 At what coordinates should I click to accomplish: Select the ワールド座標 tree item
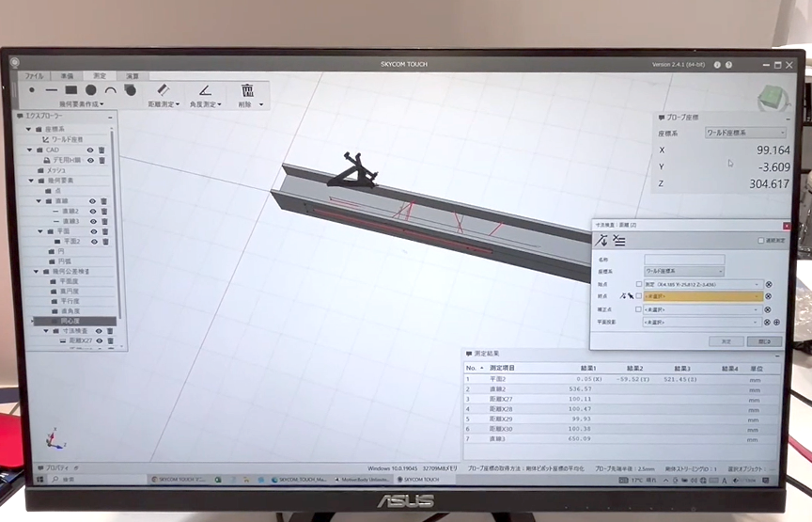click(x=67, y=139)
